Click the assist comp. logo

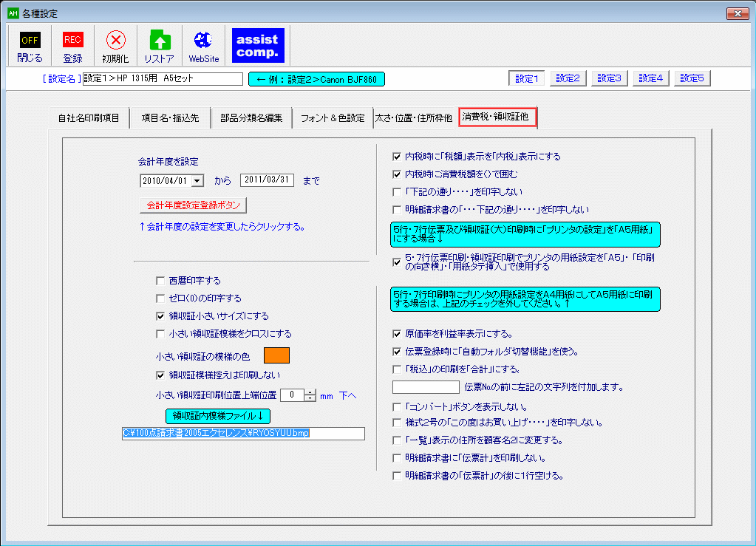coord(257,46)
